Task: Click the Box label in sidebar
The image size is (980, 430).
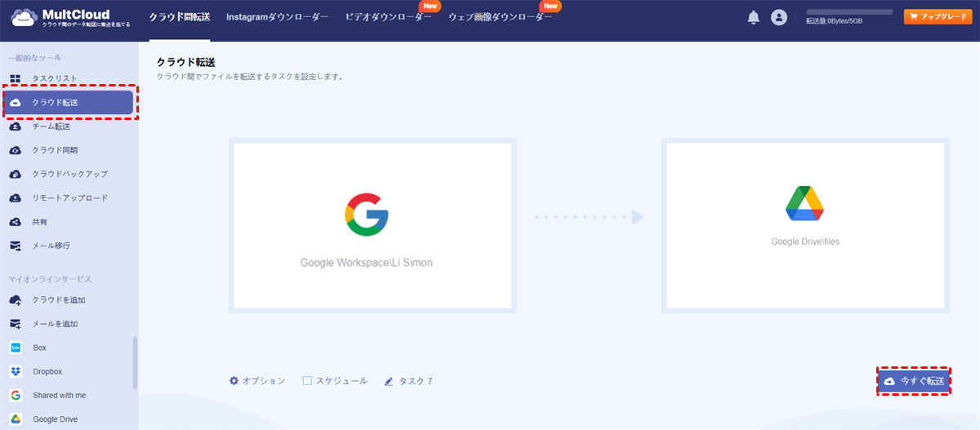Action: pos(39,348)
